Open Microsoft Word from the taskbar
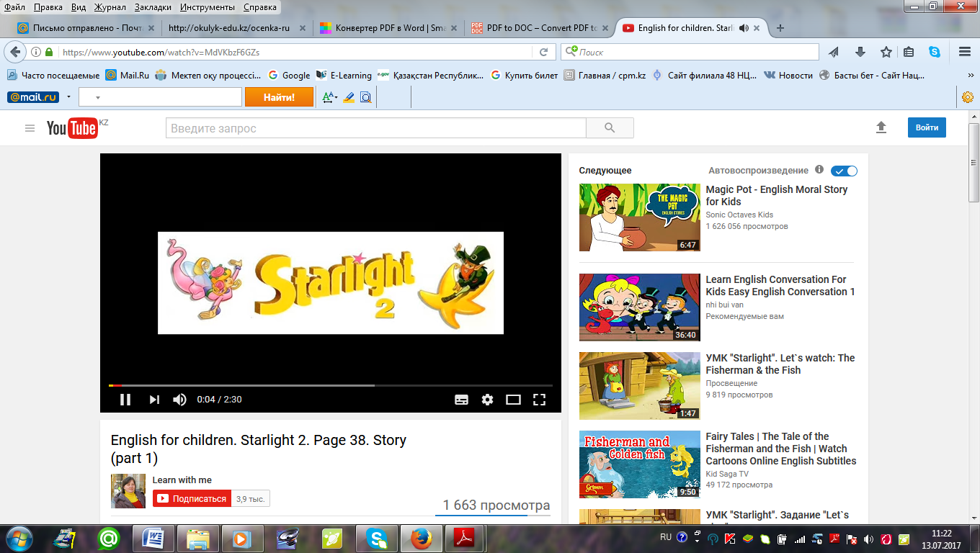 coord(154,538)
